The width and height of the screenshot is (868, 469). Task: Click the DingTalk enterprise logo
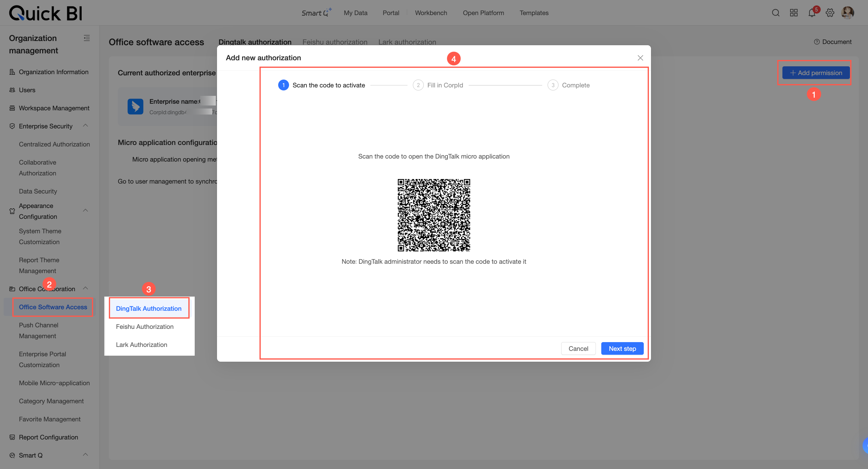[135, 106]
